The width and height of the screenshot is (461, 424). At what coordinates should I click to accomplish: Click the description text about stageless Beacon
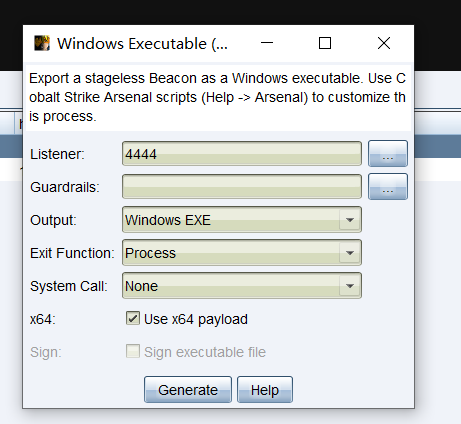pos(217,97)
